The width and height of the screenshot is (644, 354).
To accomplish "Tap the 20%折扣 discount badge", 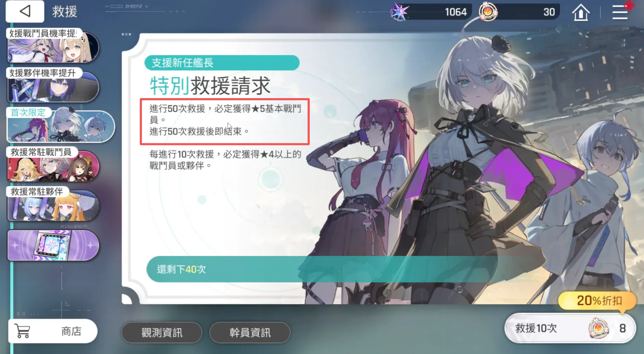I will [597, 301].
